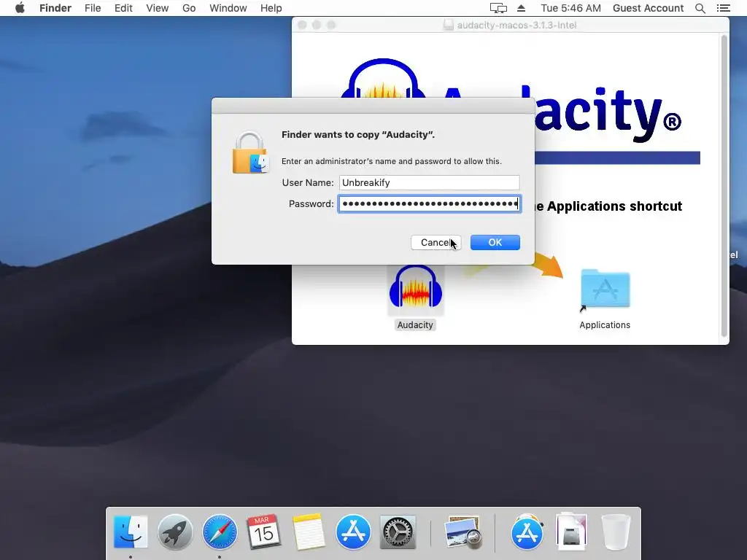Image resolution: width=747 pixels, height=560 pixels.
Task: Cancel the authentication dialog
Action: click(x=436, y=242)
